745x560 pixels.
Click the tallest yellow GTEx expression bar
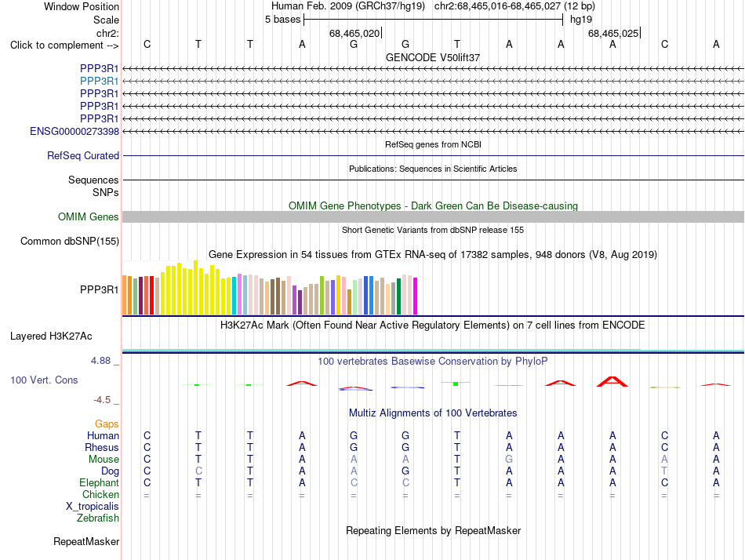[x=195, y=287]
